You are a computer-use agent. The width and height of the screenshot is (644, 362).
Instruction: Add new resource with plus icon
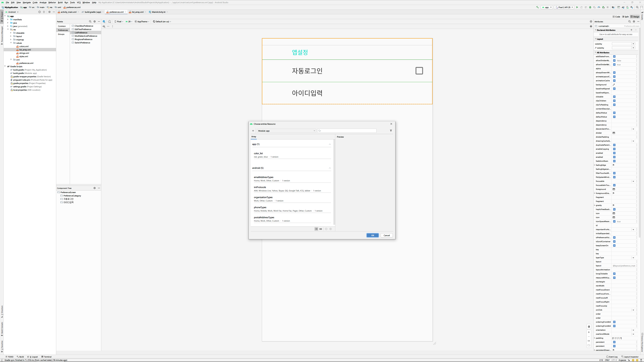[253, 131]
